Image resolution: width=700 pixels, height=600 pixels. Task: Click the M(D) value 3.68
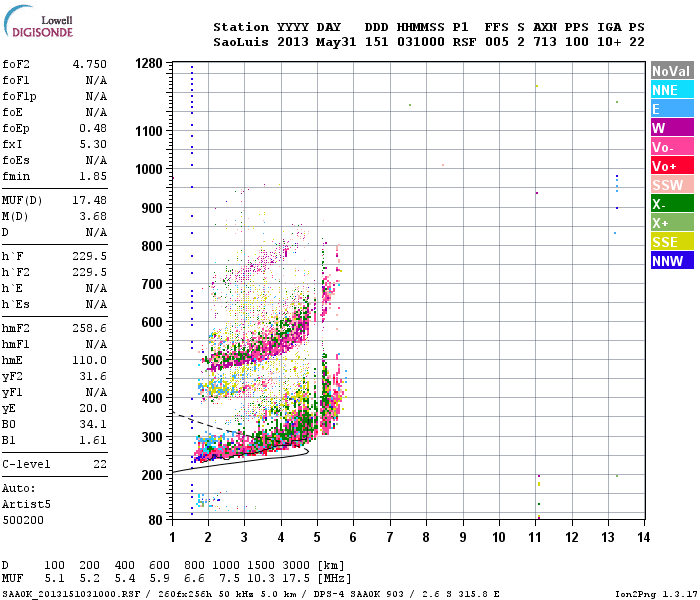(93, 217)
